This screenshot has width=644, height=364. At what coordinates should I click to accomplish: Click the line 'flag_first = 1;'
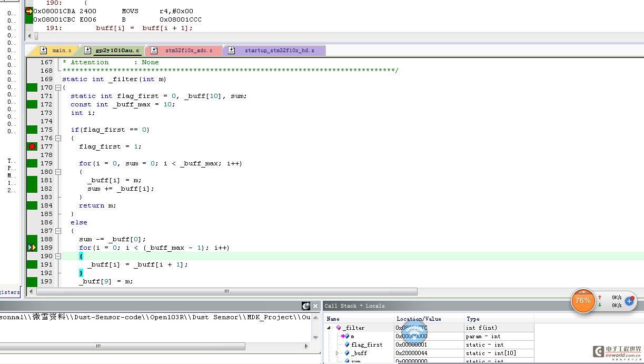pos(110,146)
